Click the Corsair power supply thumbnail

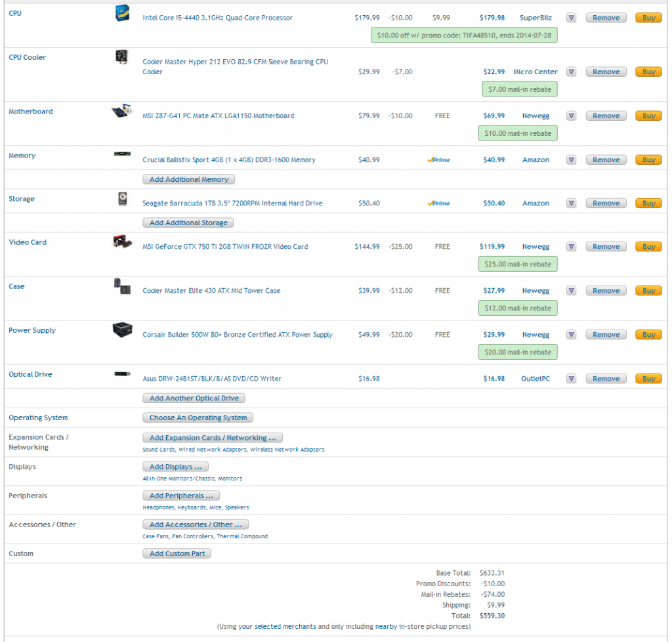coord(122,330)
